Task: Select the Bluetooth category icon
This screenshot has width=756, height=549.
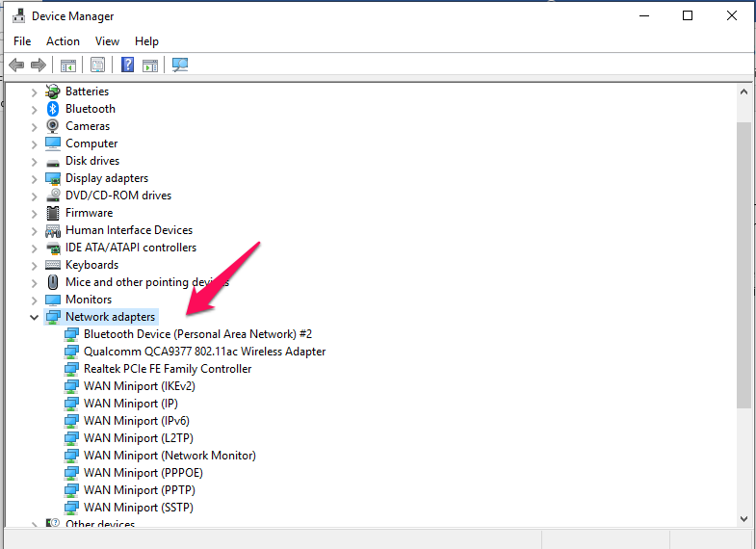Action: (x=53, y=109)
